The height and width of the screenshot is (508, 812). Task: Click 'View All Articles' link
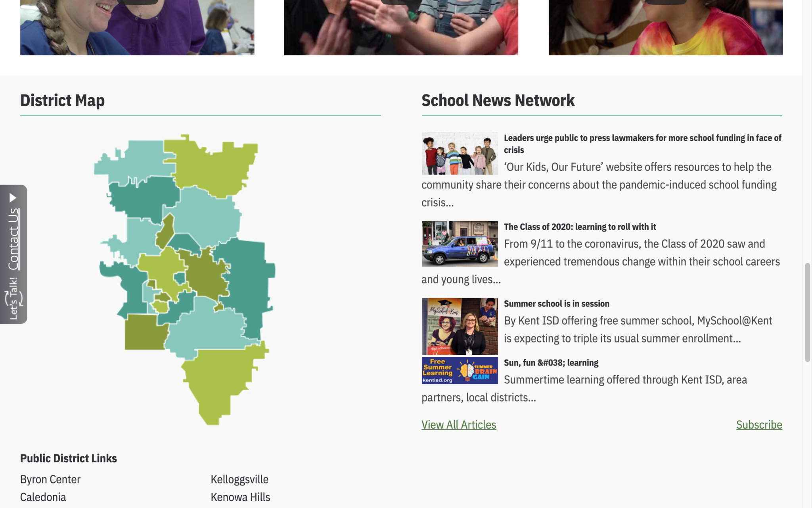[x=459, y=424]
